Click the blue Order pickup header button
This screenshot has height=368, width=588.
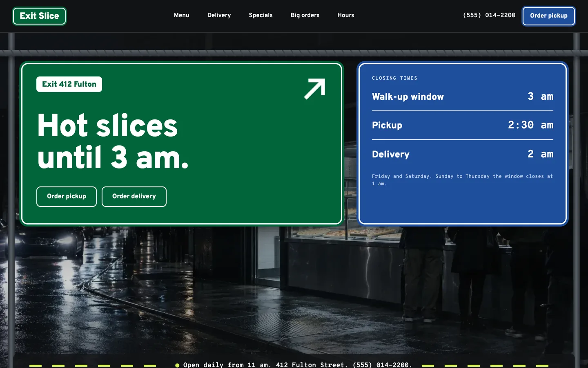tap(548, 16)
